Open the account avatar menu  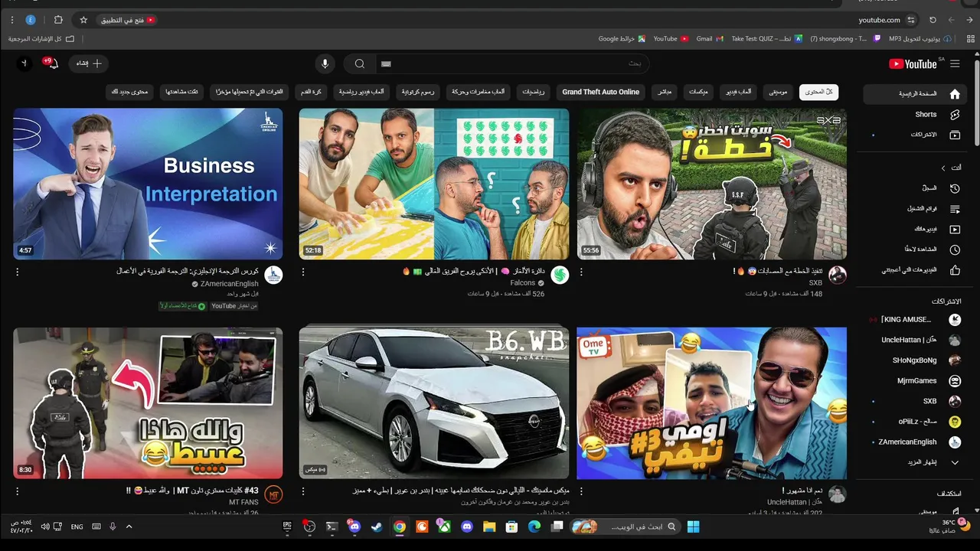(24, 64)
